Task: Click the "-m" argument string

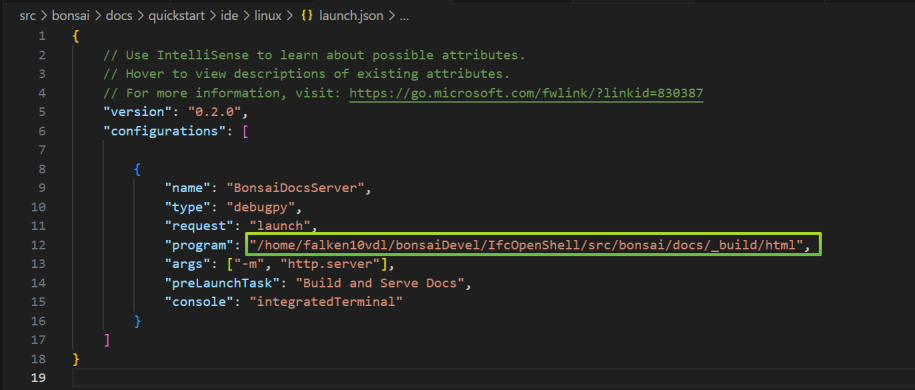Action: point(249,264)
